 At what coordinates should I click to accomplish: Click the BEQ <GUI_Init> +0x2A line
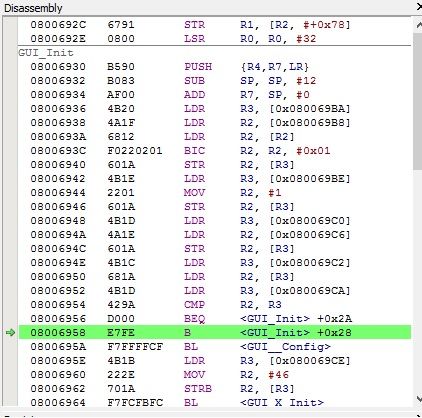click(x=214, y=319)
